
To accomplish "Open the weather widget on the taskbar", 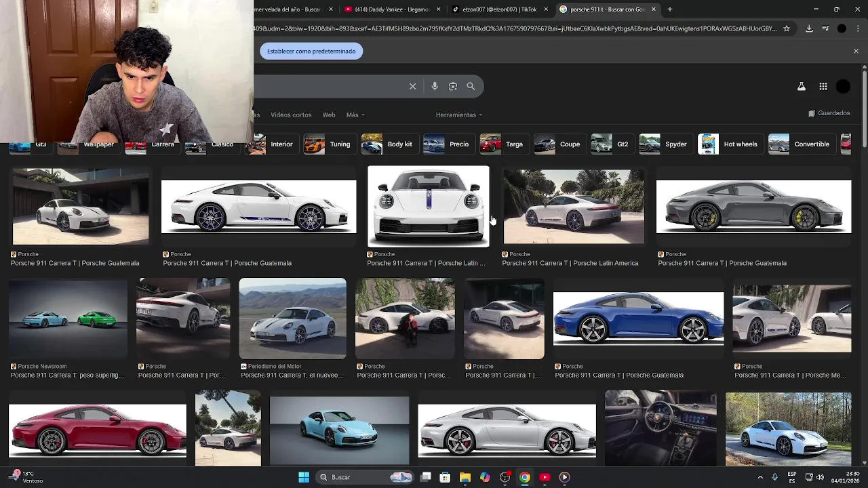I will coord(27,477).
